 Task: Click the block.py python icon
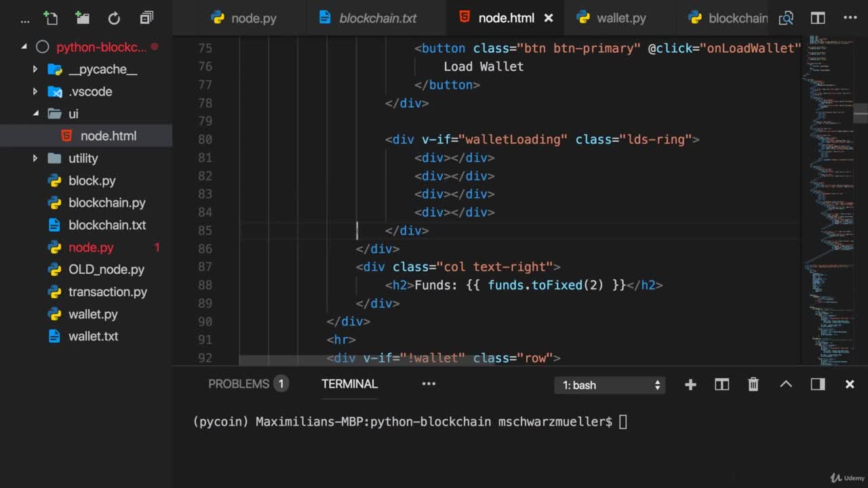[x=55, y=180]
